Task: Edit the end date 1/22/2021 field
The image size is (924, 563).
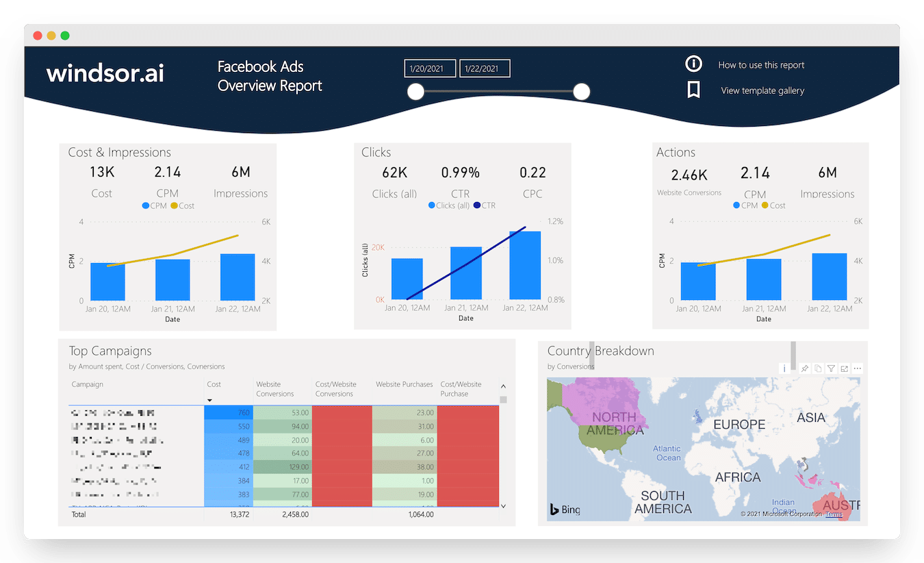Action: click(485, 68)
